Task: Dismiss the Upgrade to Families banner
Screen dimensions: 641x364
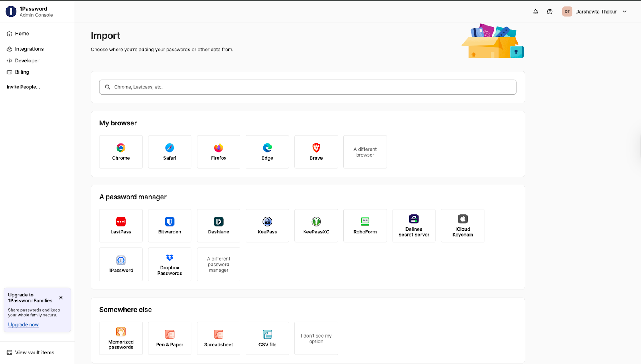Action: tap(61, 298)
